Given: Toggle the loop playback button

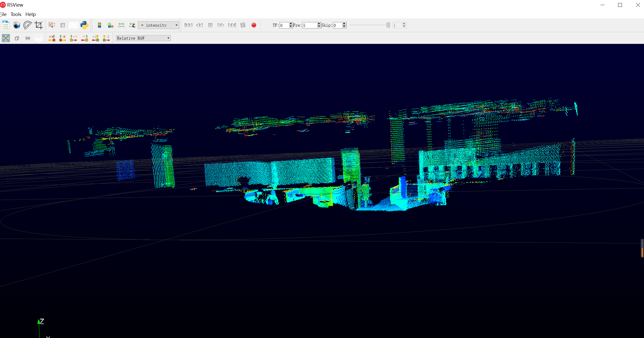Looking at the screenshot, I should (x=243, y=25).
